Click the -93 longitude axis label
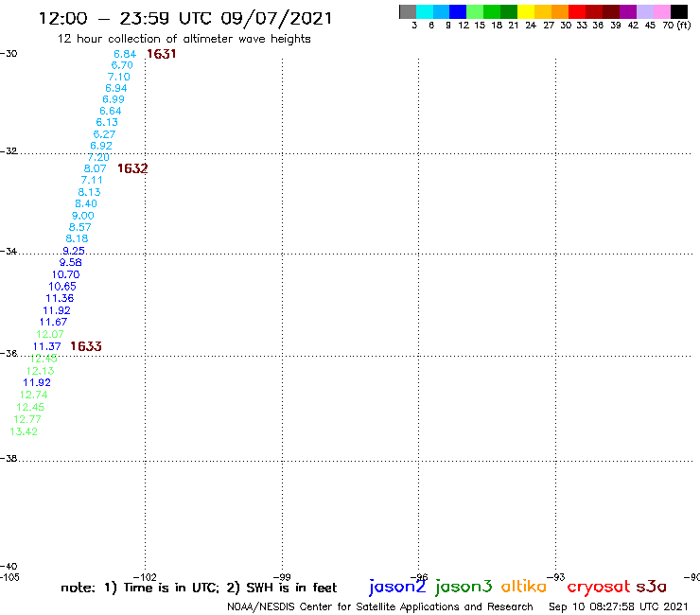 point(556,577)
